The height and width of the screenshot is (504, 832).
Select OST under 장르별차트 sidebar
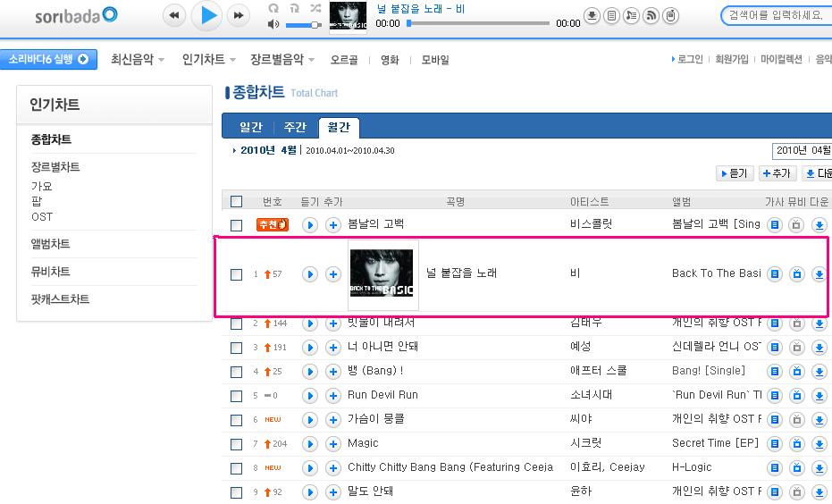click(42, 217)
